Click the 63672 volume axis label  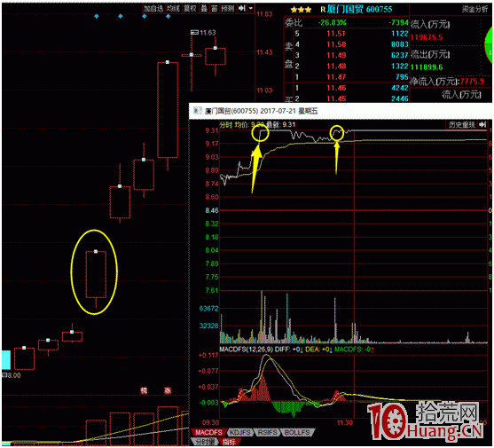[208, 309]
